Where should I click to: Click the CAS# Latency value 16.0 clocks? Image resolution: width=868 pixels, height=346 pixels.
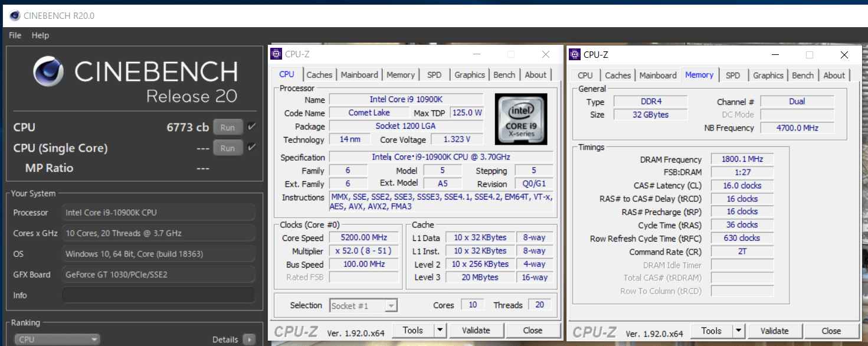tap(742, 185)
